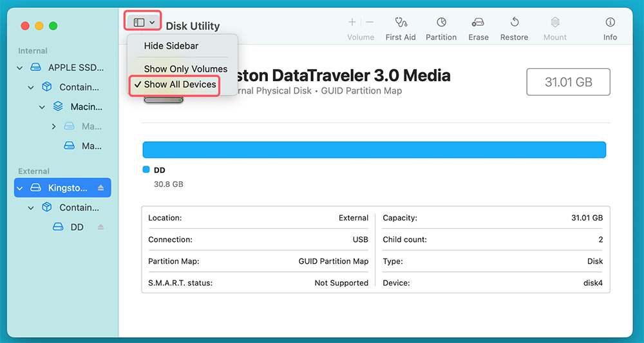
Task: Collapse the APPLE SSD disk tree
Action: point(20,67)
